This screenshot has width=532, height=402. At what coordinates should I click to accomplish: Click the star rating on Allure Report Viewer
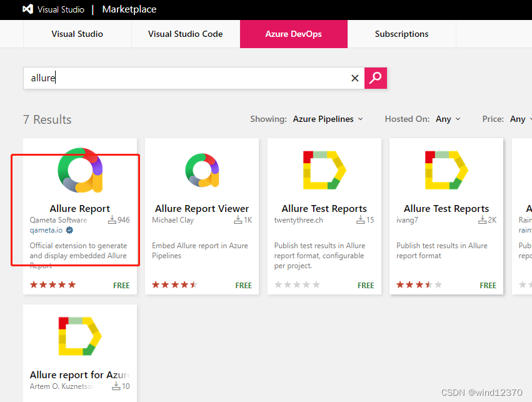[175, 284]
